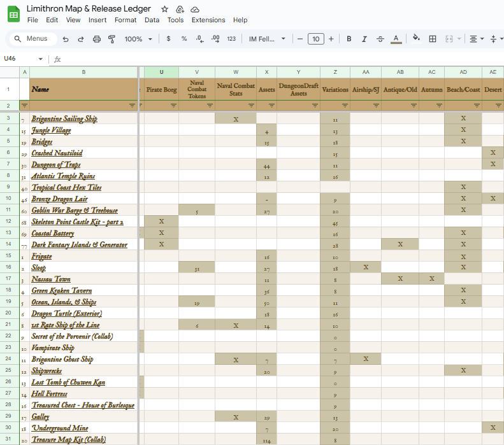Image resolution: width=504 pixels, height=445 pixels.
Task: Open the Help menu
Action: click(240, 20)
